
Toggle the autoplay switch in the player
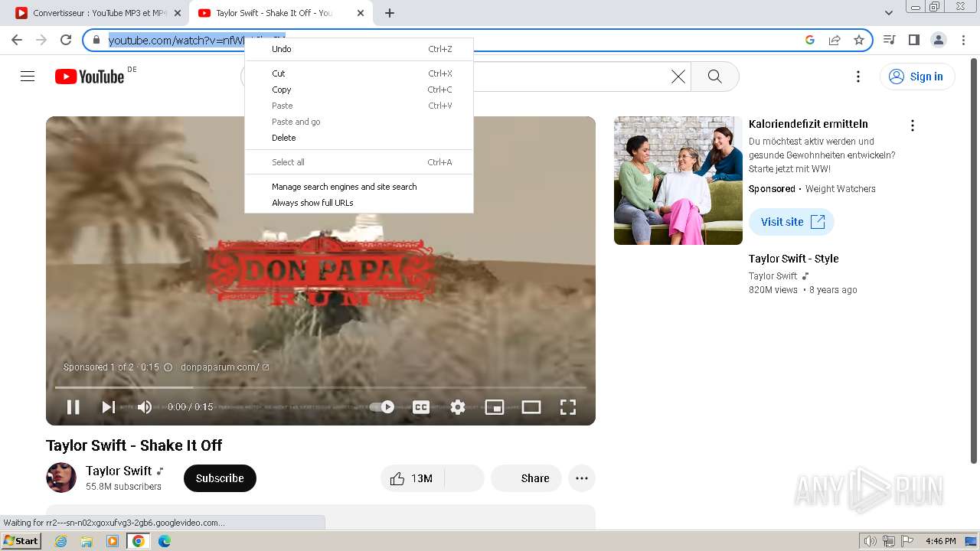382,407
